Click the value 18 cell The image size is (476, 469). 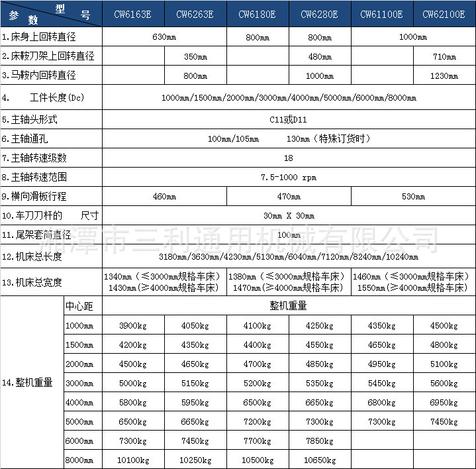(x=289, y=158)
